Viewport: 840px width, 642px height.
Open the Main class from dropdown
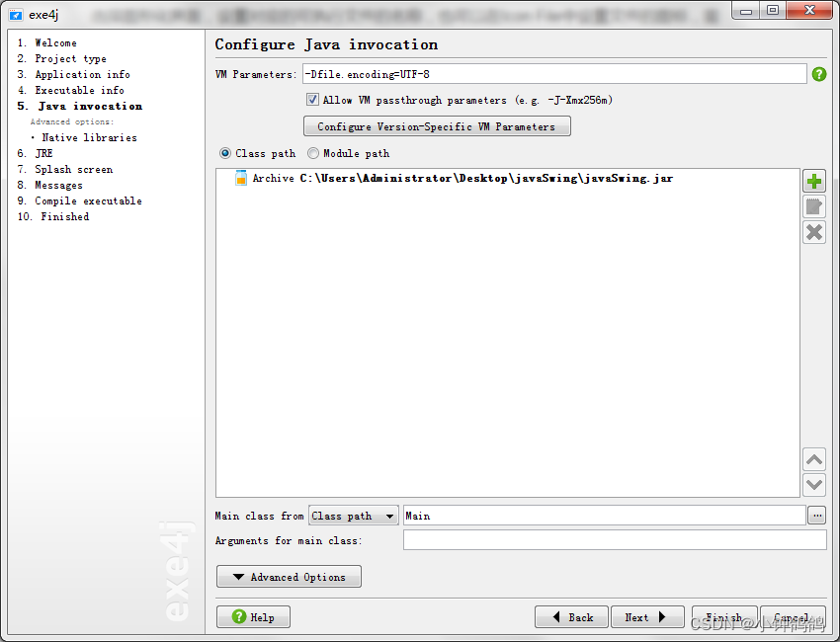pyautogui.click(x=354, y=516)
